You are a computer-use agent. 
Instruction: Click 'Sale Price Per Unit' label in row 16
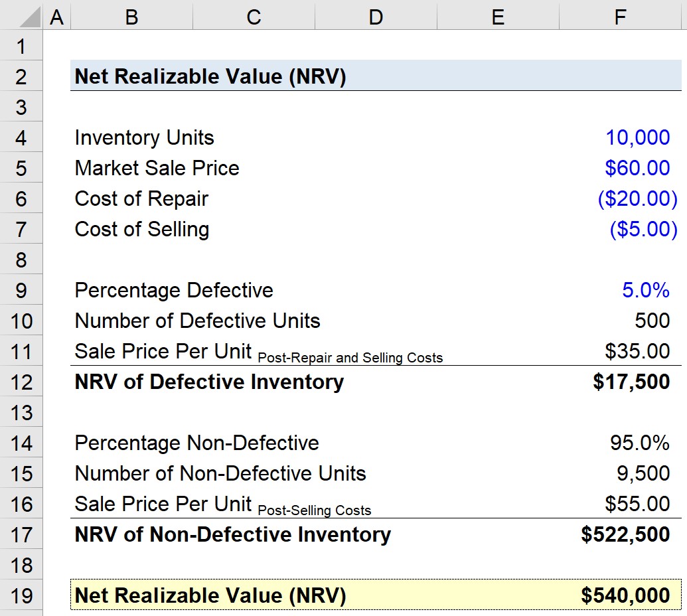pos(163,504)
